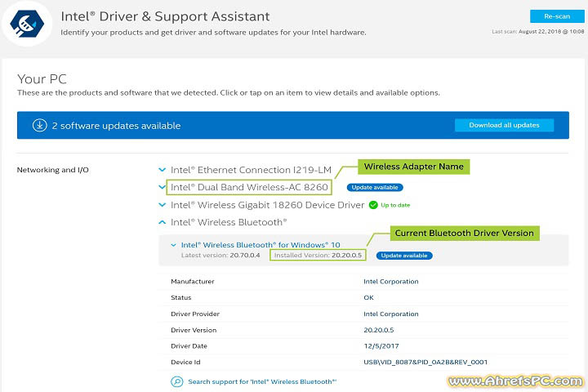
Task: Click Intel Corporation Driver Provider value
Action: tap(390, 314)
